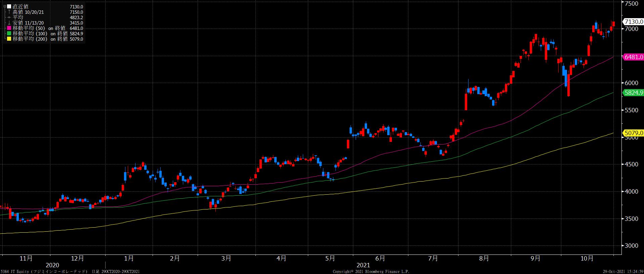
Task: Click the green 100-day moving average swatch
Action: (x=9, y=34)
